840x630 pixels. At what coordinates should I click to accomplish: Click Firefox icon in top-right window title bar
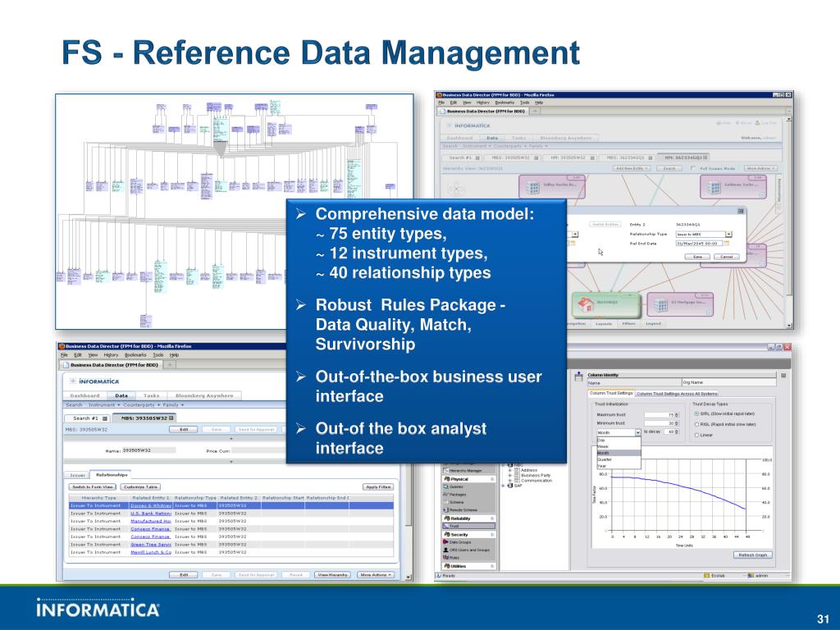[x=439, y=95]
